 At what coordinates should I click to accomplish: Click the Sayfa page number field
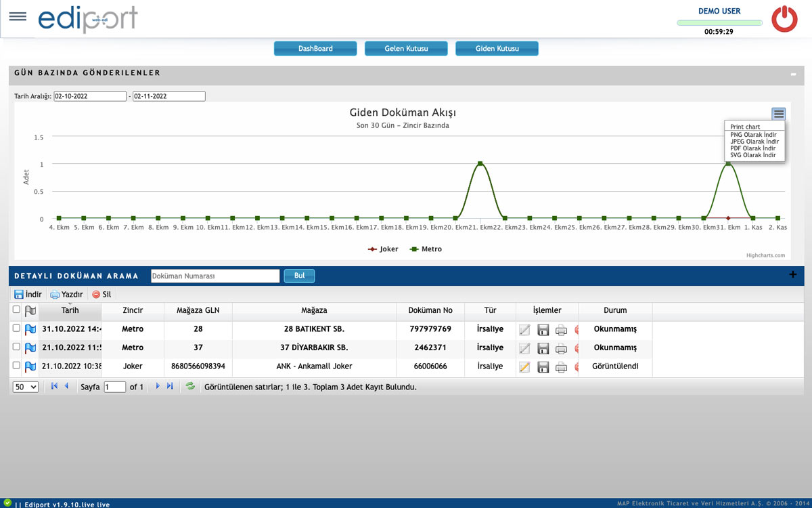tap(114, 387)
